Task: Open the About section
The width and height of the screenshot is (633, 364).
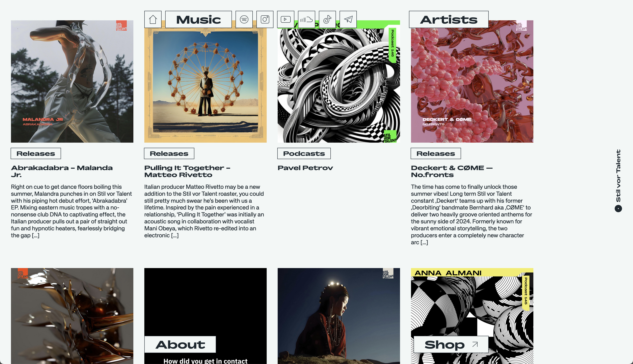Action: pyautogui.click(x=180, y=345)
